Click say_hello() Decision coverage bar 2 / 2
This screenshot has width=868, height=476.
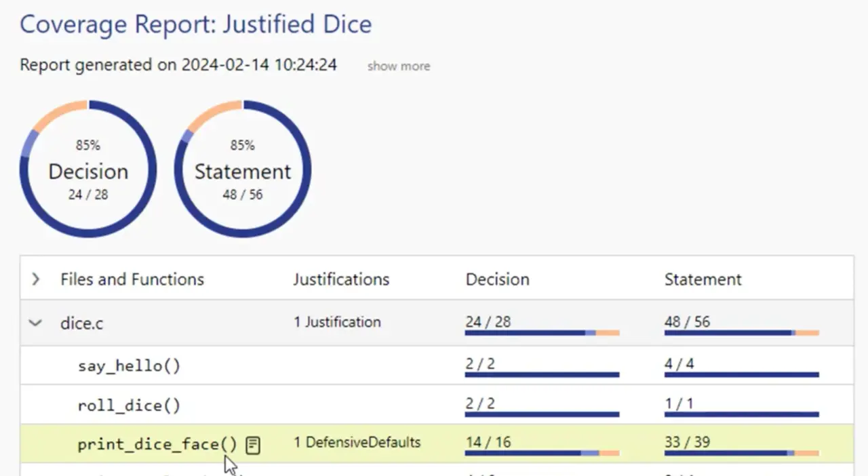(542, 374)
